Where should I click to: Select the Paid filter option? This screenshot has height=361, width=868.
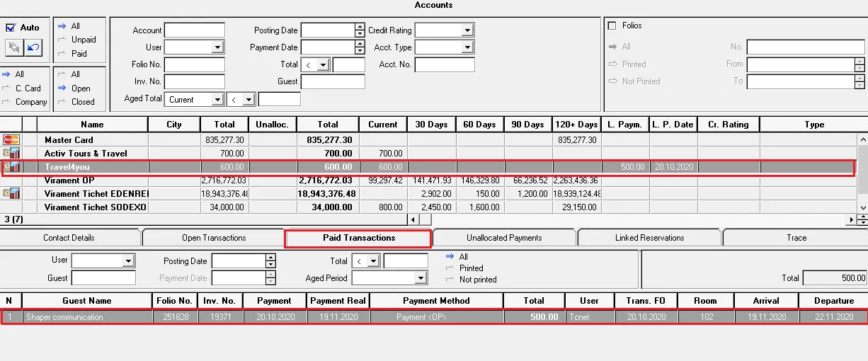(x=73, y=54)
